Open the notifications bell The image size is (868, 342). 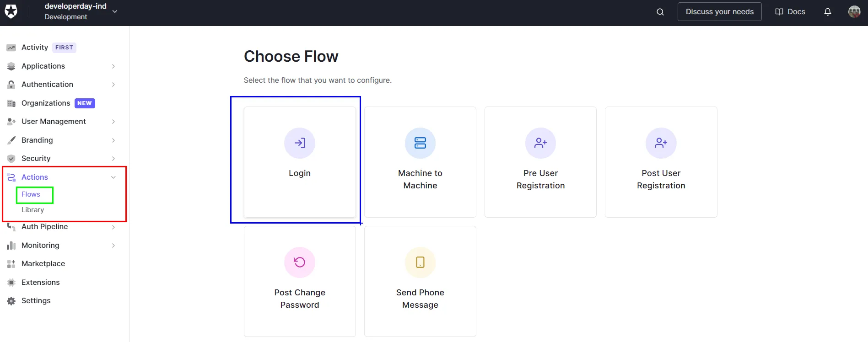pyautogui.click(x=827, y=12)
